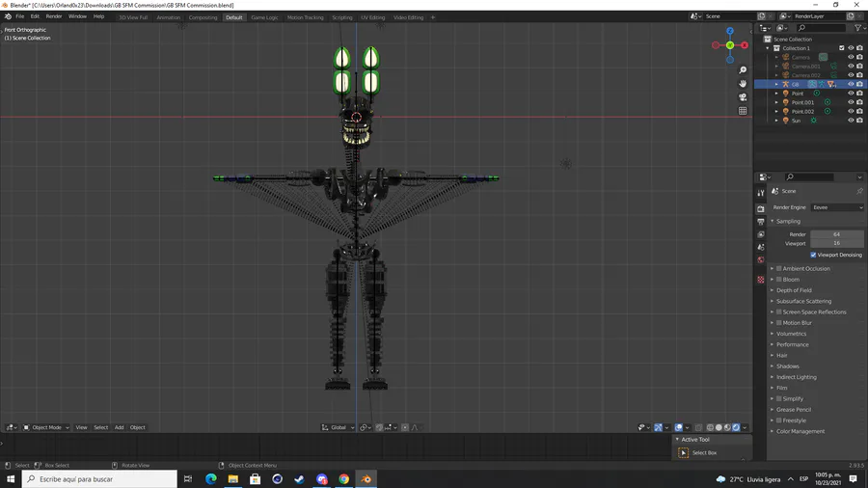Click the outliner filter funnel icon
This screenshot has width=868, height=488.
click(858, 28)
